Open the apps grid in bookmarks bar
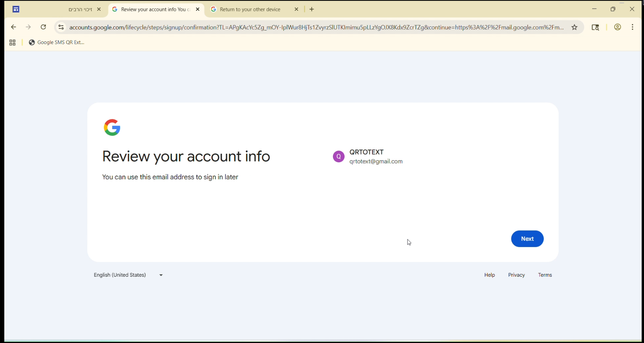This screenshot has width=644, height=343. pos(12,43)
